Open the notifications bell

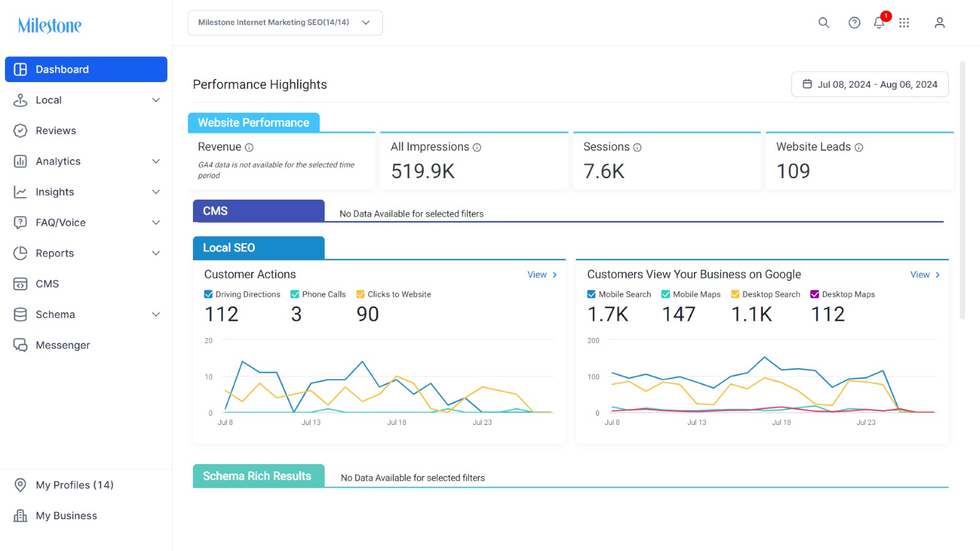880,23
